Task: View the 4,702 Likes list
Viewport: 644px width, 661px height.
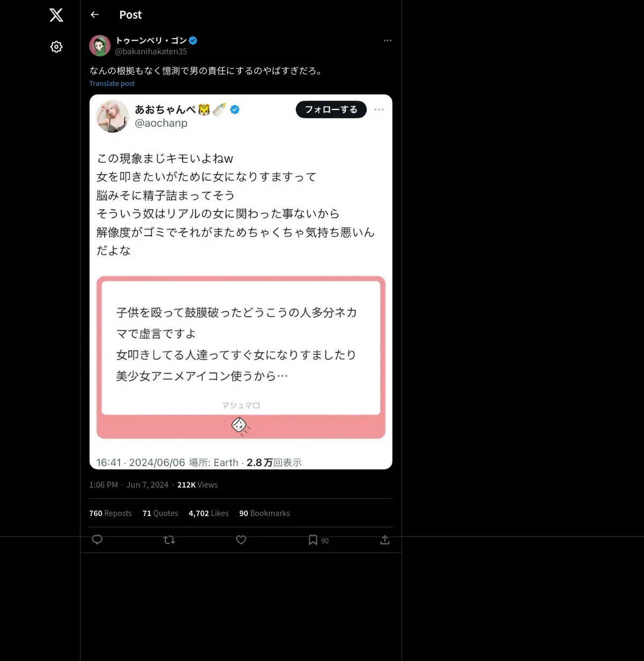Action: 208,513
